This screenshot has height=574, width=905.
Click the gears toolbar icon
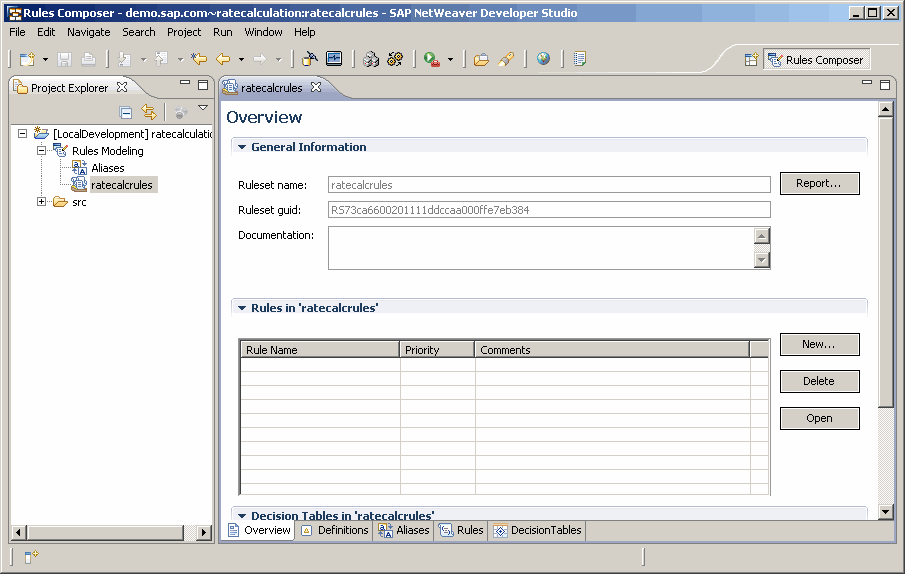coord(395,59)
